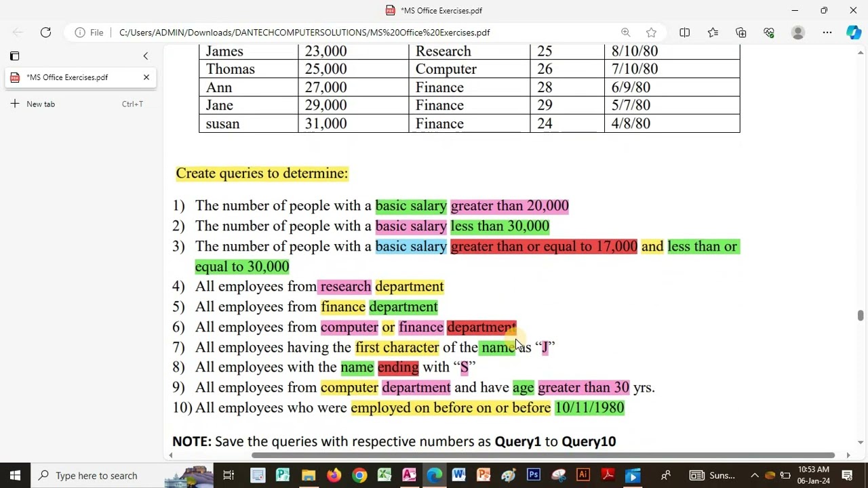The image size is (868, 488).
Task: Click "Create queries to determine:" heading
Action: (262, 174)
